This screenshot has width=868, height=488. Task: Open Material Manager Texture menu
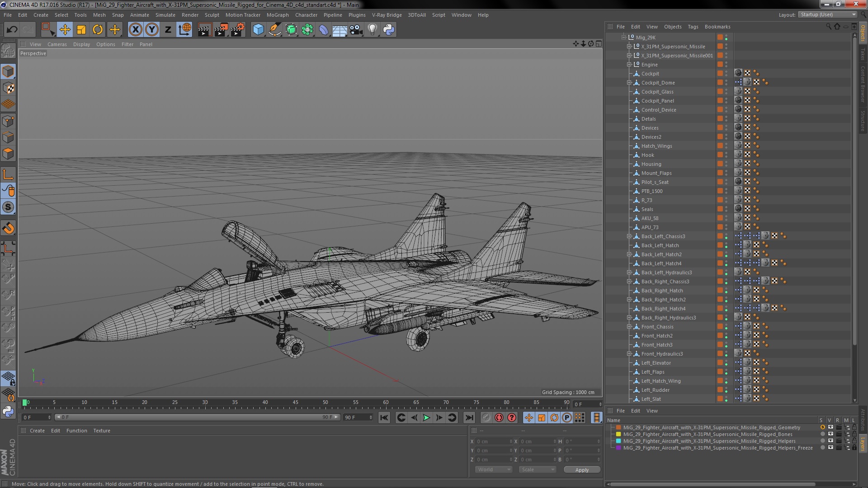[102, 431]
